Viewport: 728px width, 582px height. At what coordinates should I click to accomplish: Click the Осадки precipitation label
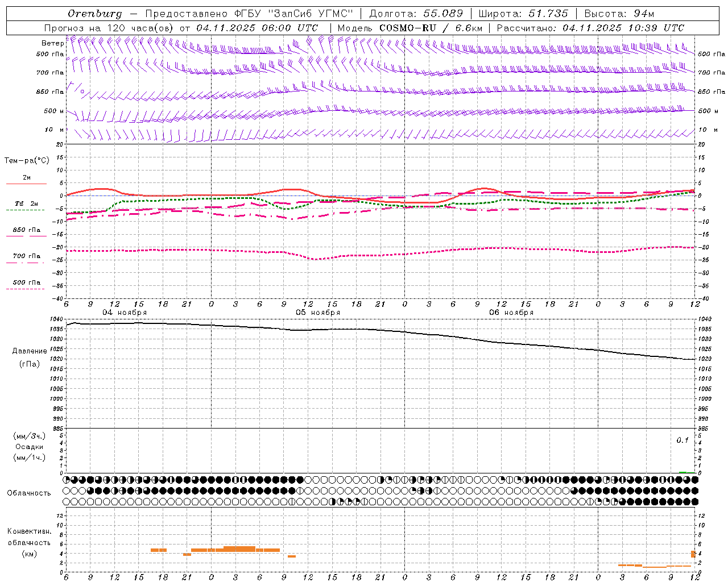[x=29, y=447]
